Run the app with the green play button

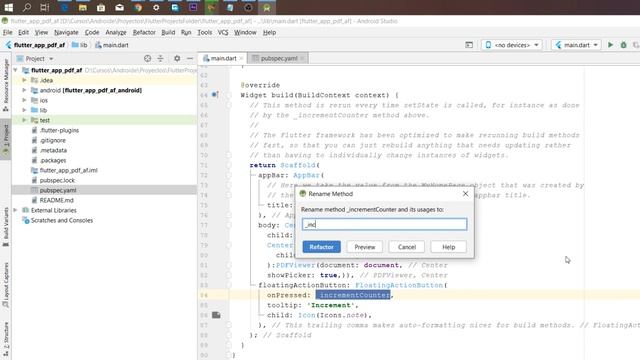[x=611, y=45]
